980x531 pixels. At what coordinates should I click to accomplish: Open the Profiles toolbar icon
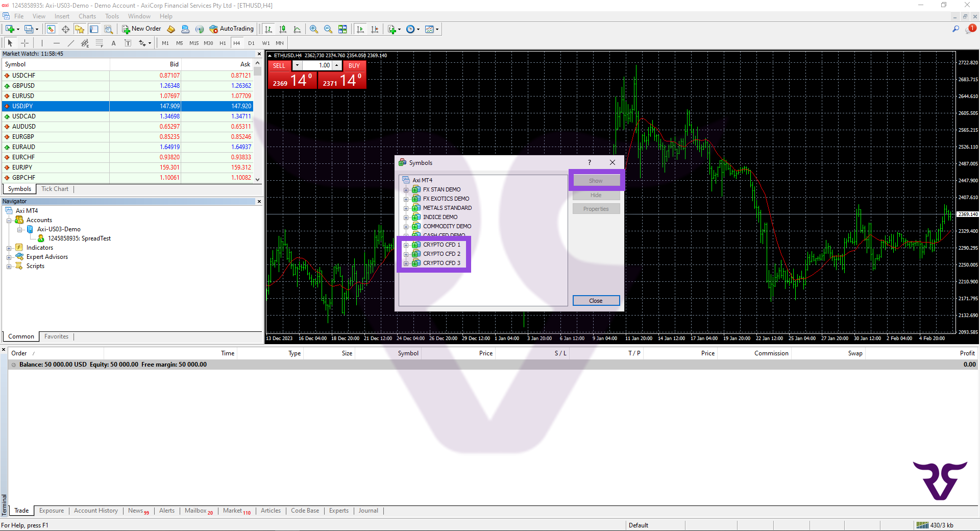click(x=30, y=29)
